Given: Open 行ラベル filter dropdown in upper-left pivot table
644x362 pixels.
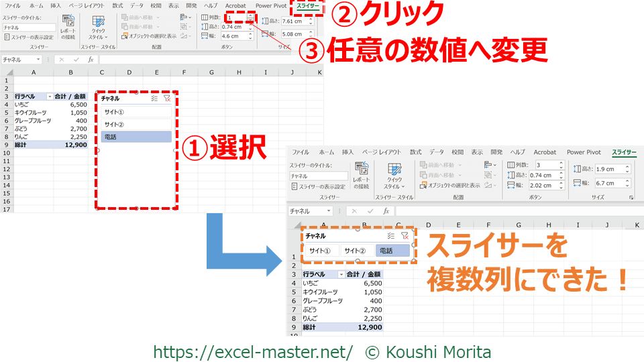Looking at the screenshot, I should (x=50, y=97).
